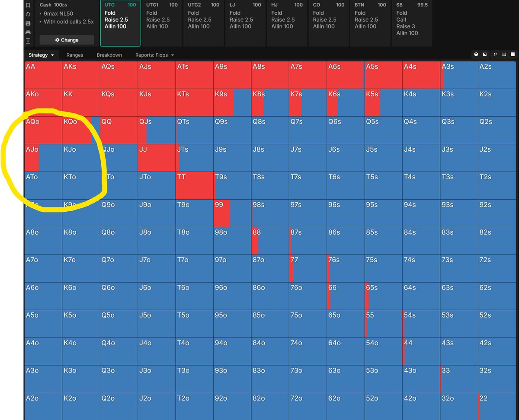Click the floppy disk save icon
This screenshot has width=519, height=420.
tap(28, 23)
